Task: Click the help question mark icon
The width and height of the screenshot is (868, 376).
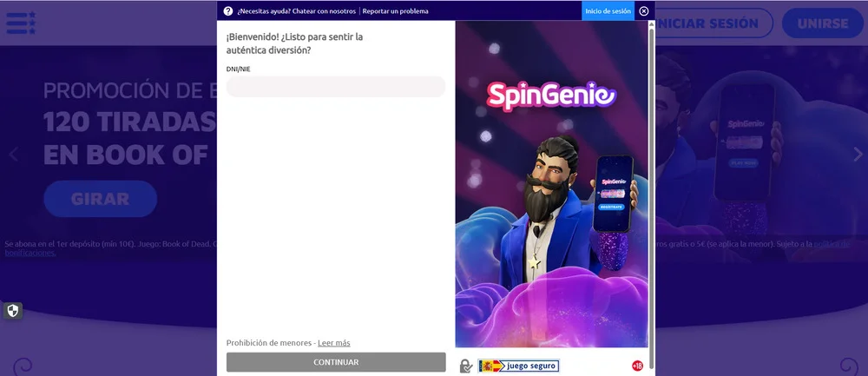Action: (x=228, y=11)
